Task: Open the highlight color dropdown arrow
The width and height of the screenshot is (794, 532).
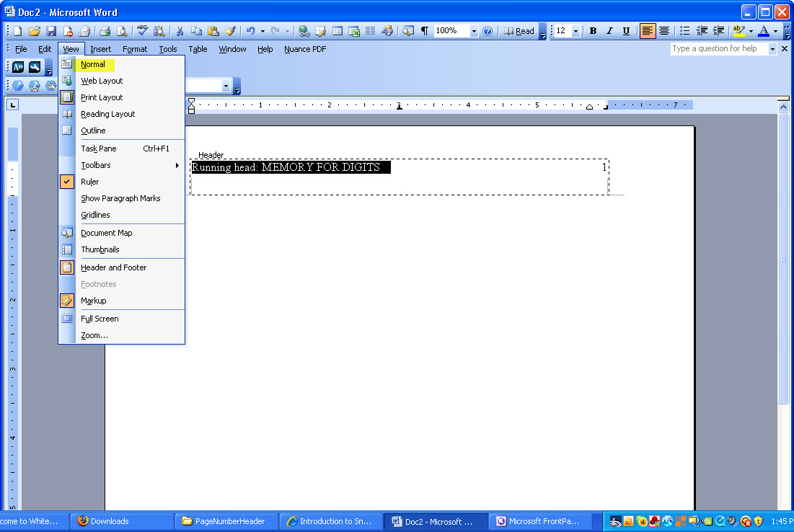Action: click(x=751, y=31)
